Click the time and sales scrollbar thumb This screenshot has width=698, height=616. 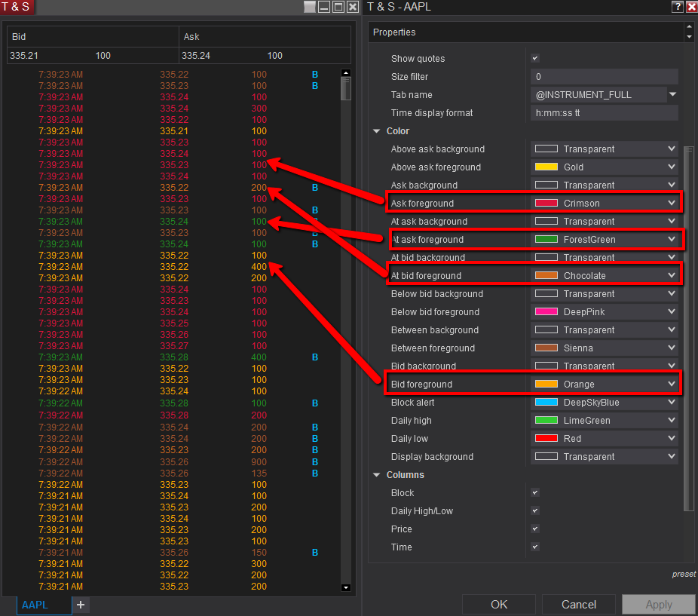[x=346, y=89]
